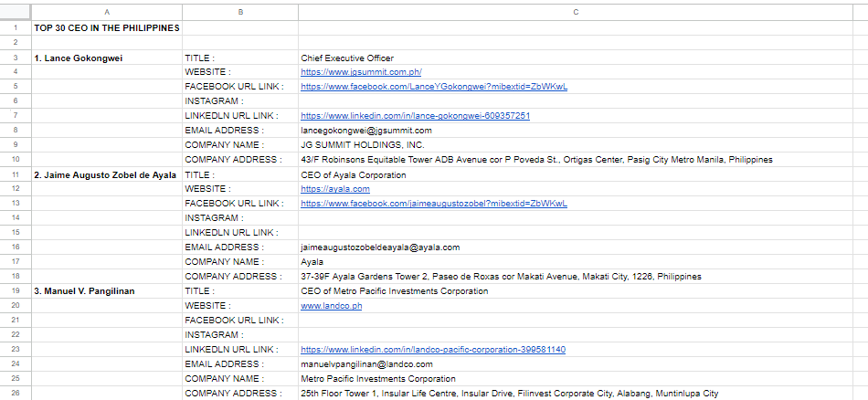868x400 pixels.
Task: Select the "COMPANY ADDRESS :" label in row 18
Action: tap(240, 276)
